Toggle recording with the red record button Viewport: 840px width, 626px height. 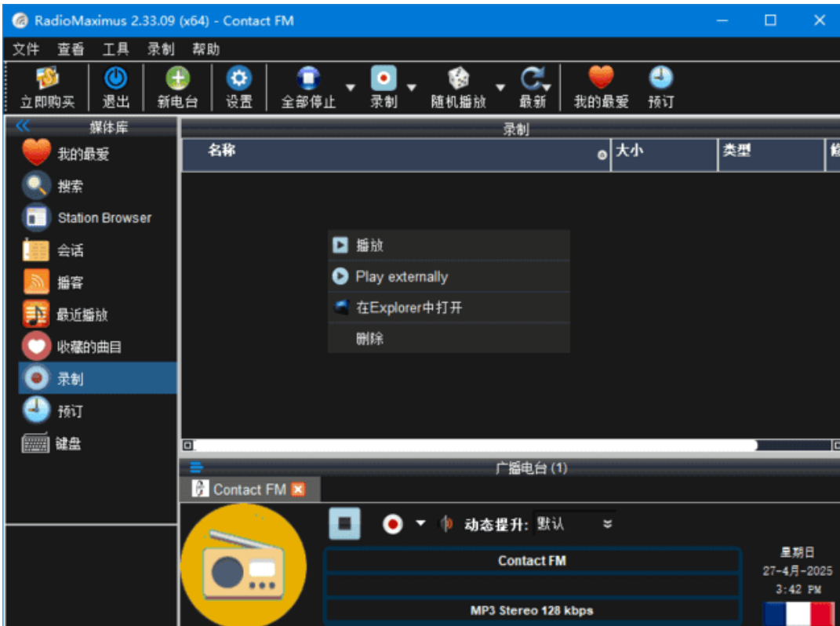pyautogui.click(x=392, y=523)
